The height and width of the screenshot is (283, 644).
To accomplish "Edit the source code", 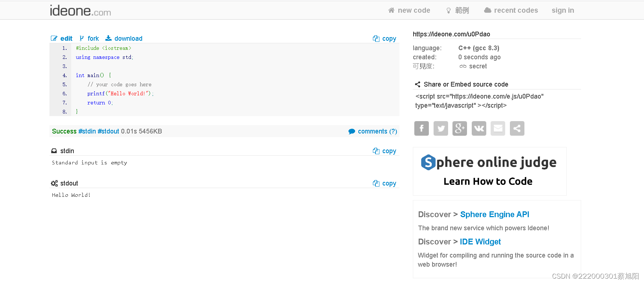I will pyautogui.click(x=66, y=39).
